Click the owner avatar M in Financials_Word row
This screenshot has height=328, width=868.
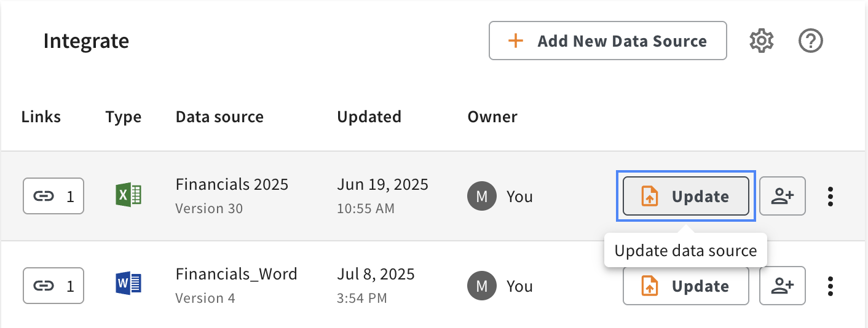point(482,286)
